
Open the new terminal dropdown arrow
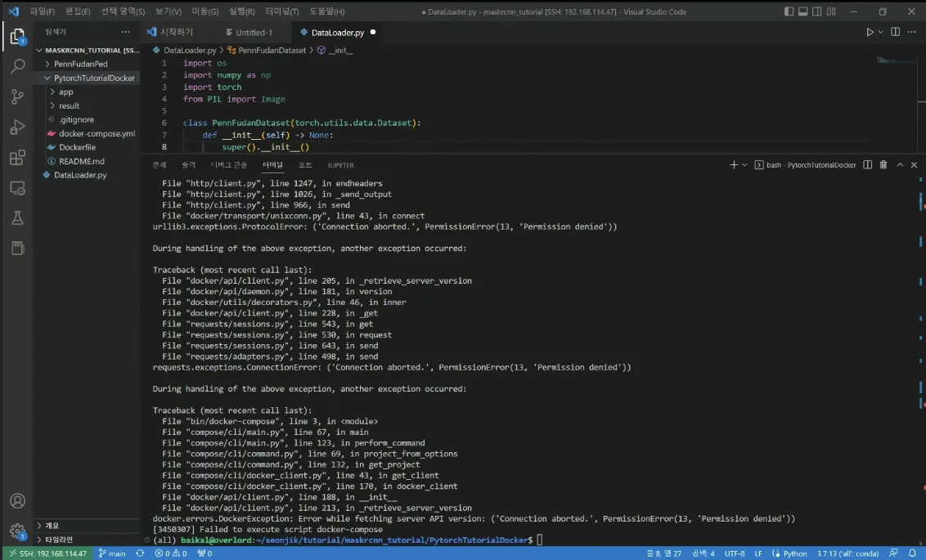[744, 164]
